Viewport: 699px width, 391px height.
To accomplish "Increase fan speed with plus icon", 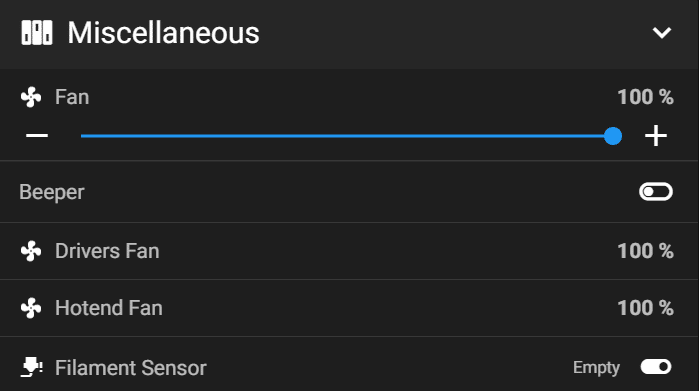I will click(x=656, y=136).
